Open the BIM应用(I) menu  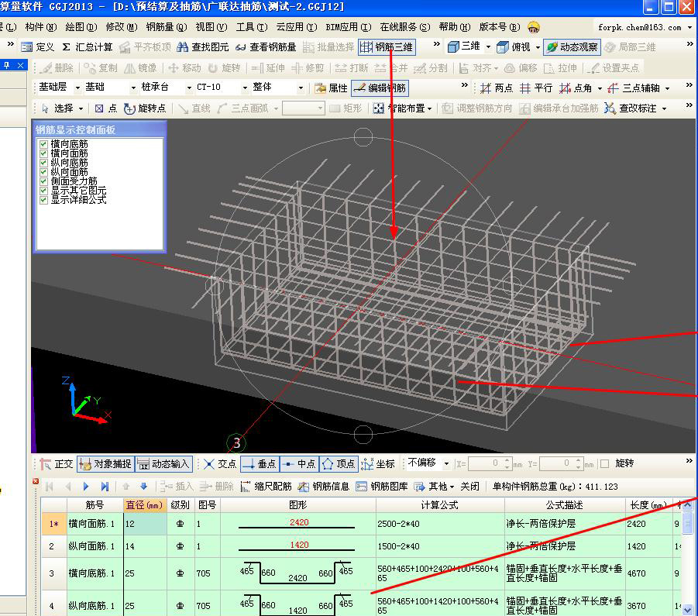[349, 27]
